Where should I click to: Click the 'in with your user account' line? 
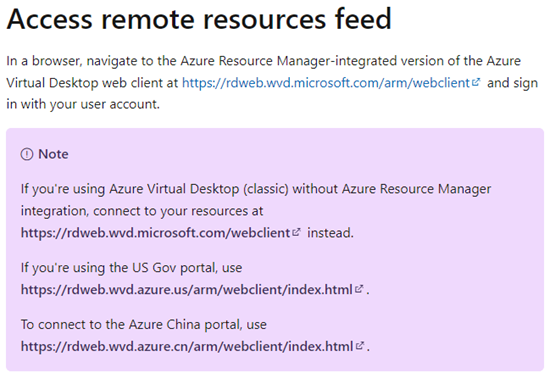(x=83, y=104)
